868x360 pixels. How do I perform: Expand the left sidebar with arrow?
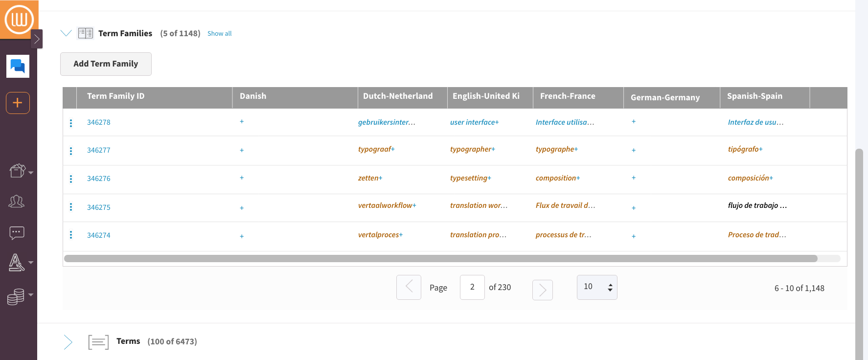tap(37, 39)
